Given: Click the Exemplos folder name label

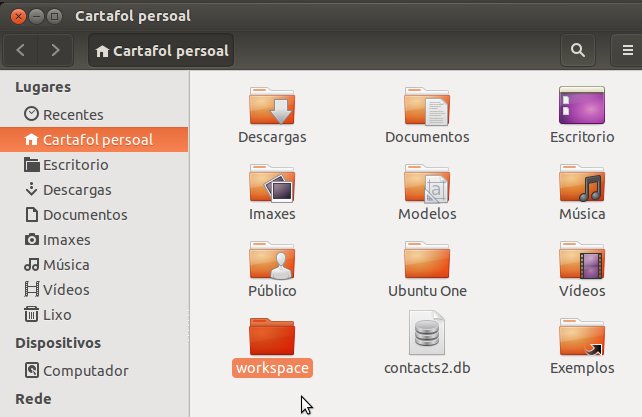Looking at the screenshot, I should pos(582,368).
